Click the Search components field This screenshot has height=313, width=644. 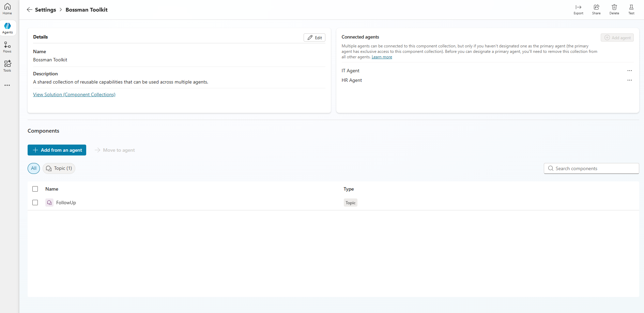591,168
